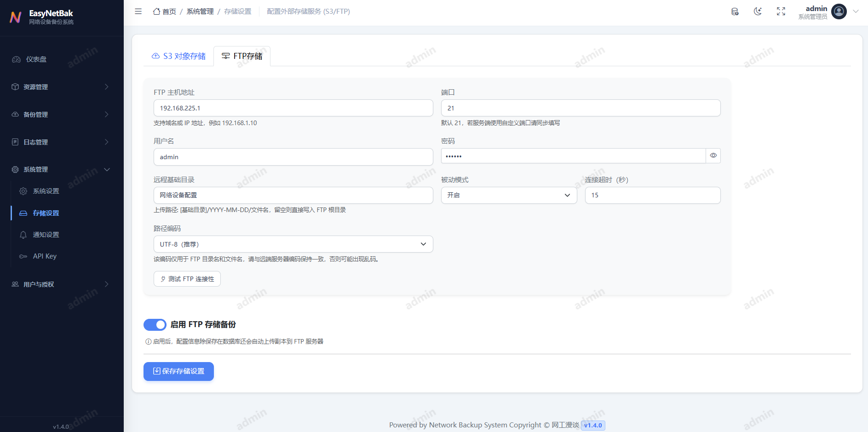Click the 远程基础目录 input field

[x=293, y=195]
